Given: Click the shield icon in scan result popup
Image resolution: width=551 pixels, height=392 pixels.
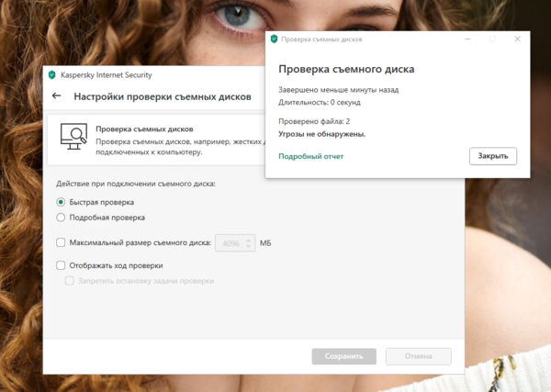Looking at the screenshot, I should (274, 39).
